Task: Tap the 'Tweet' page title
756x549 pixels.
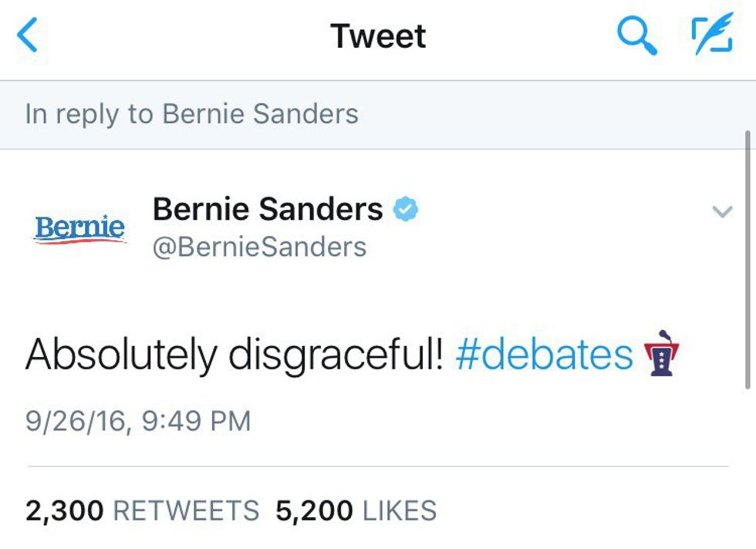Action: 378,36
